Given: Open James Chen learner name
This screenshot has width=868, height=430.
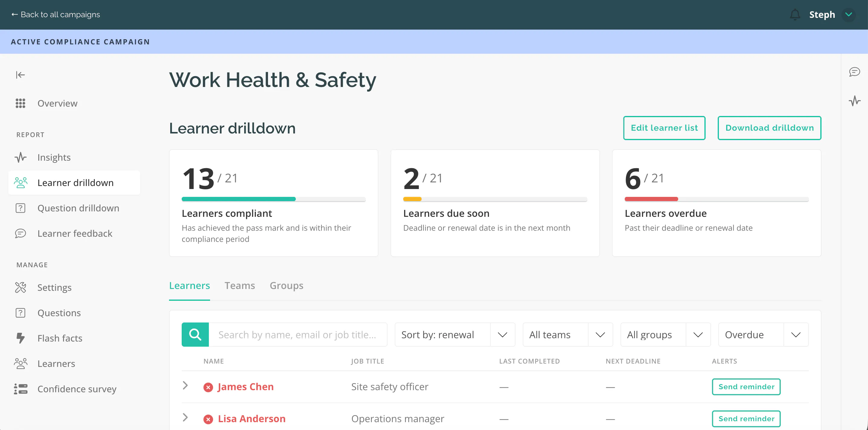Looking at the screenshot, I should click(x=246, y=387).
